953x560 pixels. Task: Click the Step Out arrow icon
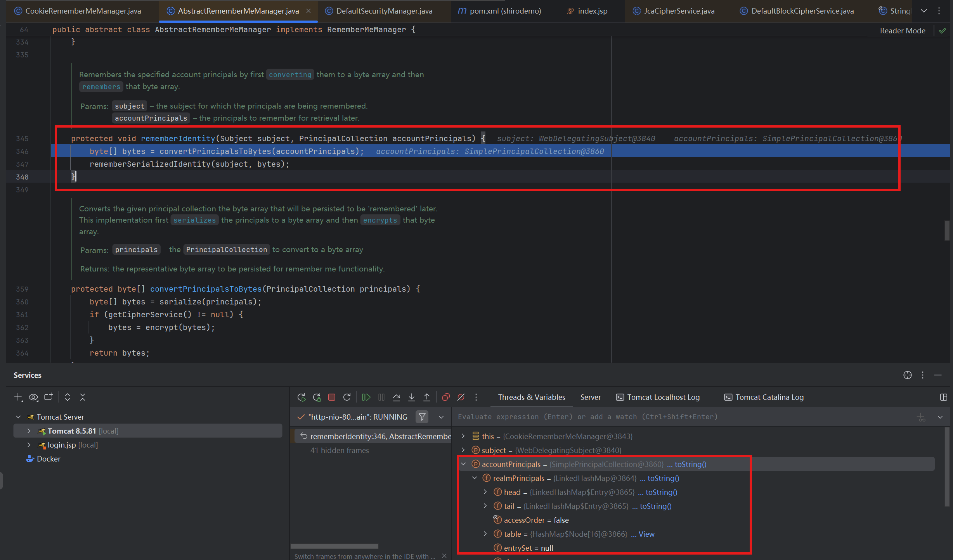point(426,397)
